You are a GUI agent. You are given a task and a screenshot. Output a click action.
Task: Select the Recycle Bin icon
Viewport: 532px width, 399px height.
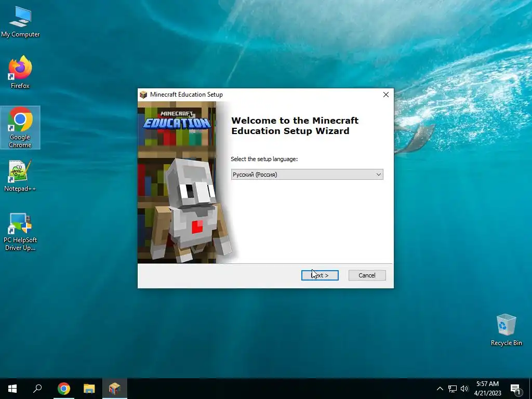pos(506,330)
